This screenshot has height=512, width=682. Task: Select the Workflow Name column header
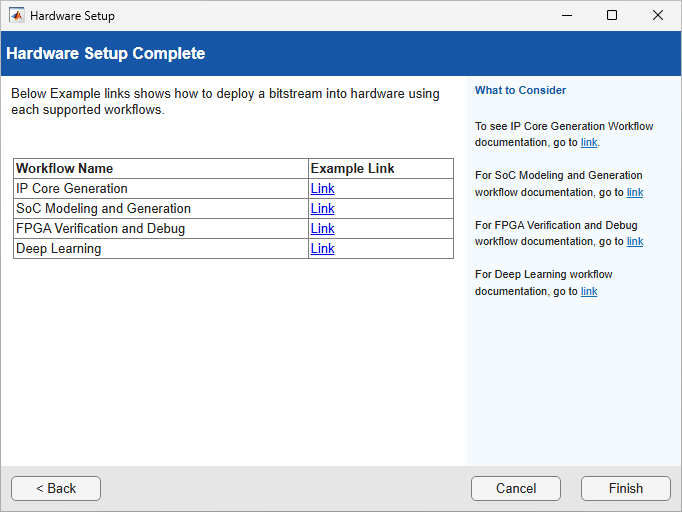161,168
